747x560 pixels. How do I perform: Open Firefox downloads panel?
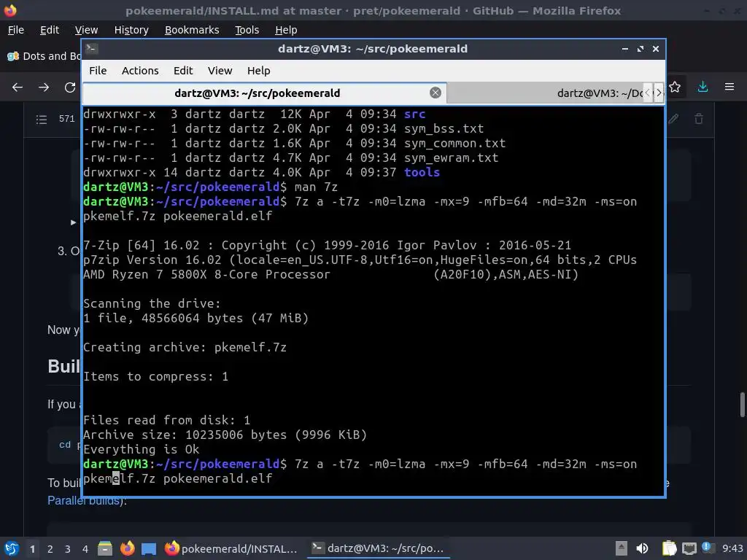click(x=703, y=87)
